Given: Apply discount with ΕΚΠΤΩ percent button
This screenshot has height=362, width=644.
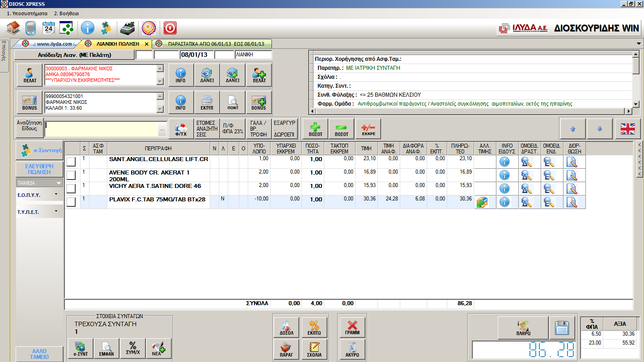Looking at the screenshot, I should pyautogui.click(x=314, y=328).
